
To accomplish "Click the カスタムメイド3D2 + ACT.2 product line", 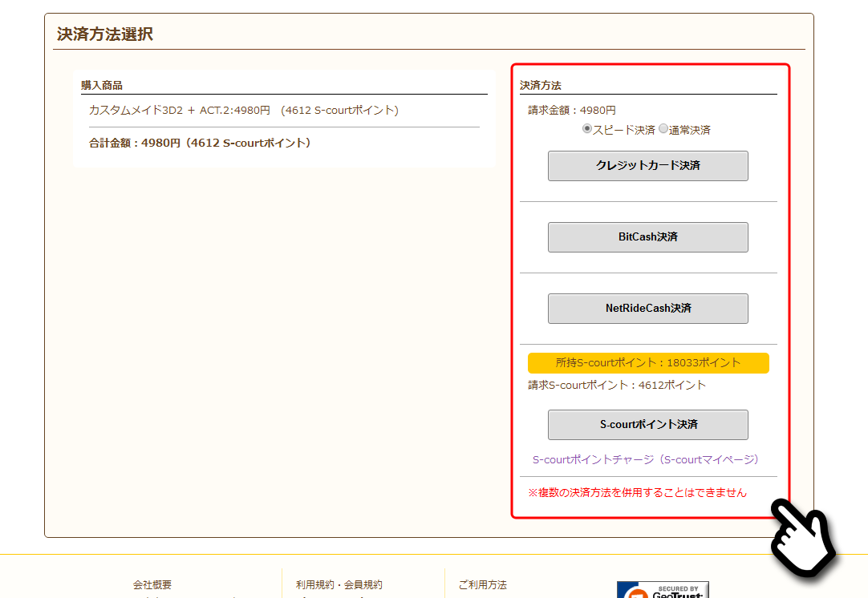I will coord(243,110).
